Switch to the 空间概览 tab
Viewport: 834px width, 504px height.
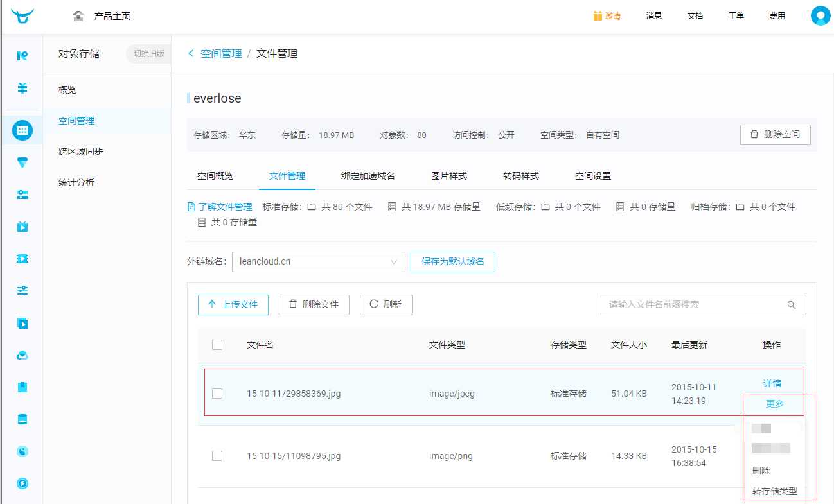[215, 176]
